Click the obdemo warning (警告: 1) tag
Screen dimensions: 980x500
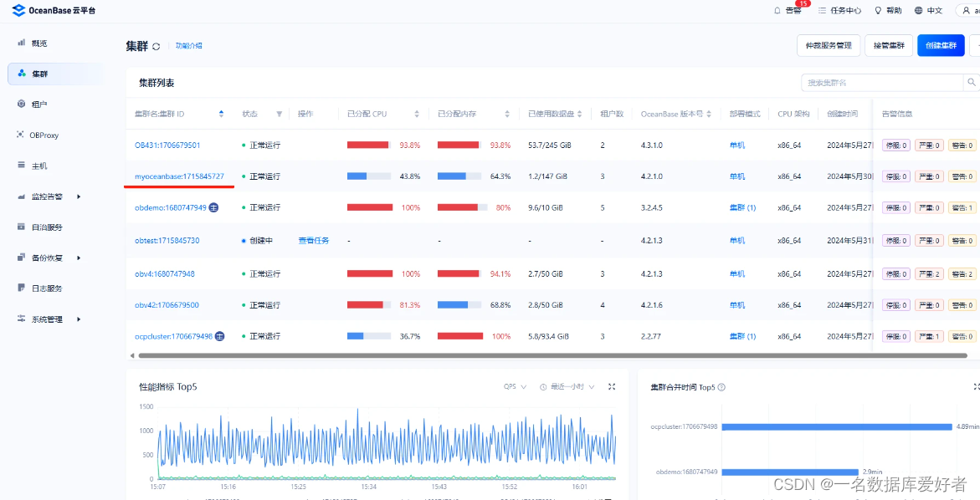click(962, 207)
